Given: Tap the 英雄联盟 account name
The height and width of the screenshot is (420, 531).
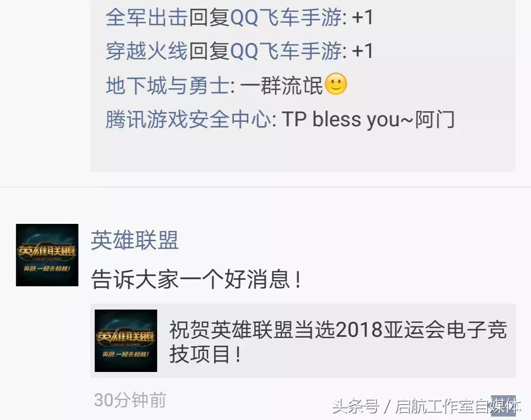Looking at the screenshot, I should point(134,240).
